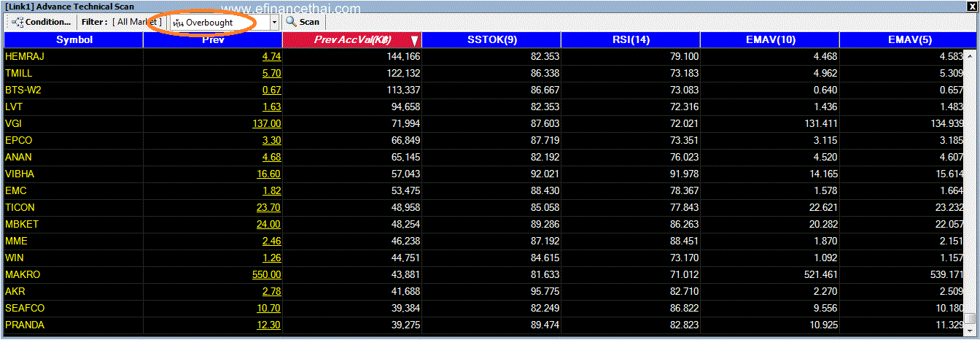Sort by RSI(14) column header

coord(630,40)
